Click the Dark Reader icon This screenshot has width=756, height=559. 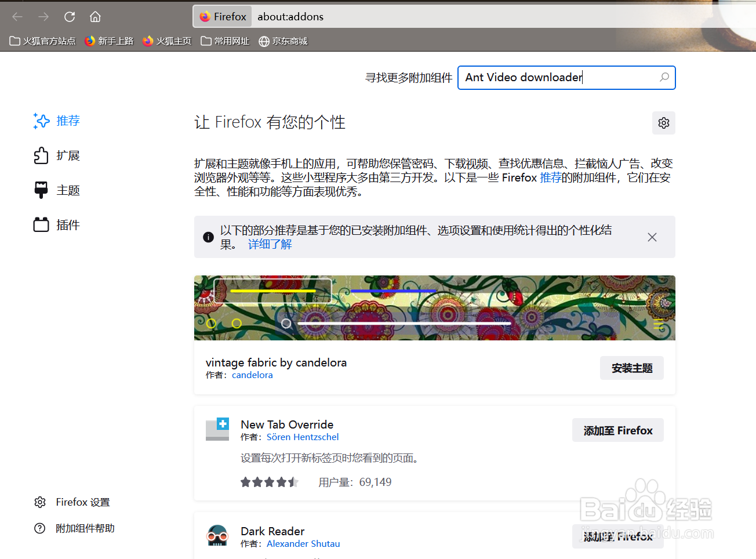[217, 536]
